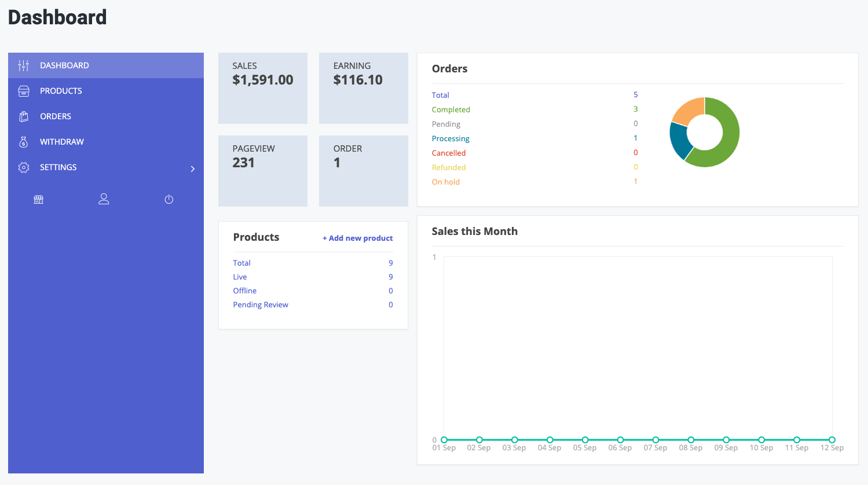Click the Dashboard page title
This screenshot has width=868, height=485.
(57, 17)
